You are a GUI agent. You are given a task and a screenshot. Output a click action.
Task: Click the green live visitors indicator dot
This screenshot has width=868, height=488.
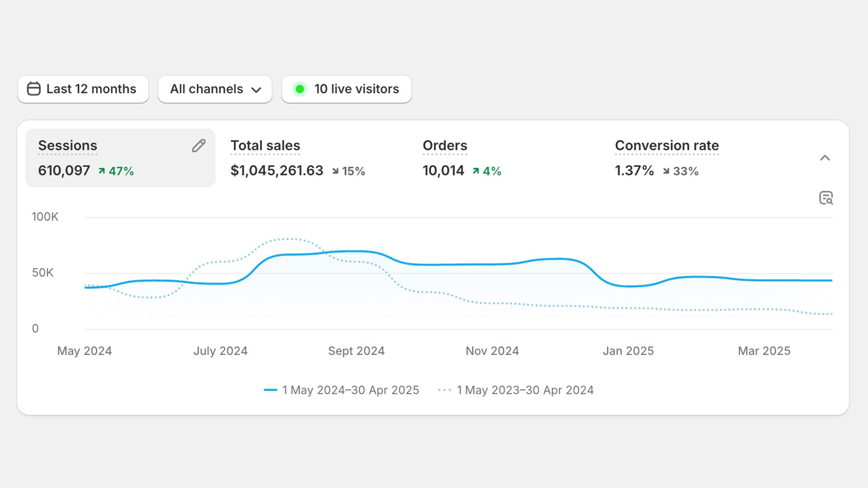(300, 89)
